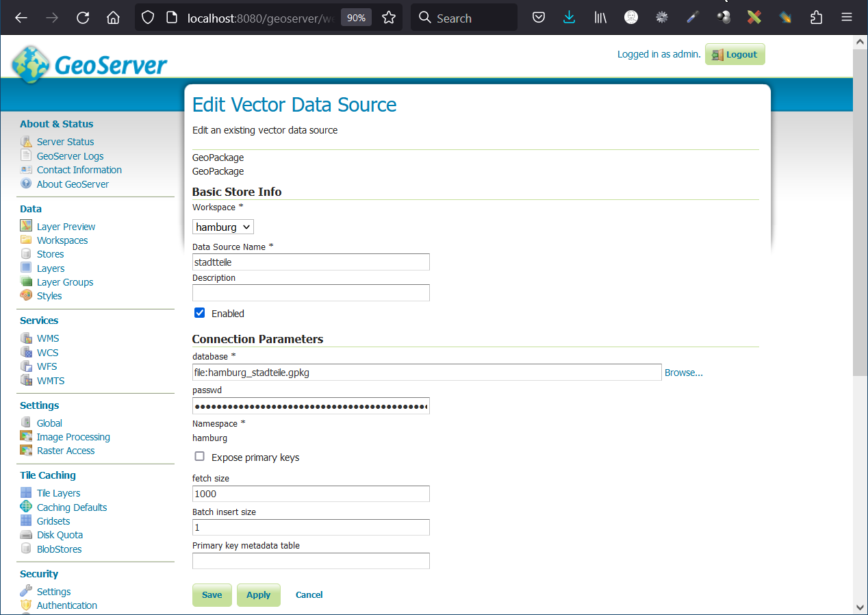Click the Description input field

click(311, 293)
